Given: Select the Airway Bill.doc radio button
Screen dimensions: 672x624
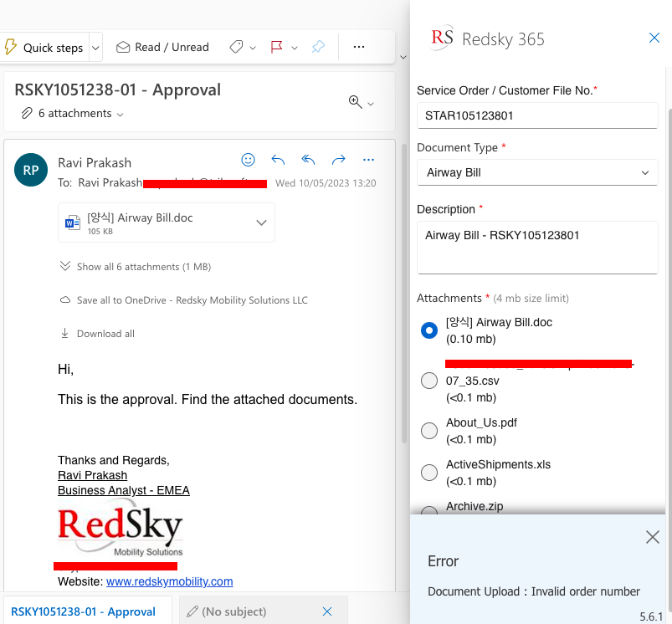Looking at the screenshot, I should click(x=429, y=330).
